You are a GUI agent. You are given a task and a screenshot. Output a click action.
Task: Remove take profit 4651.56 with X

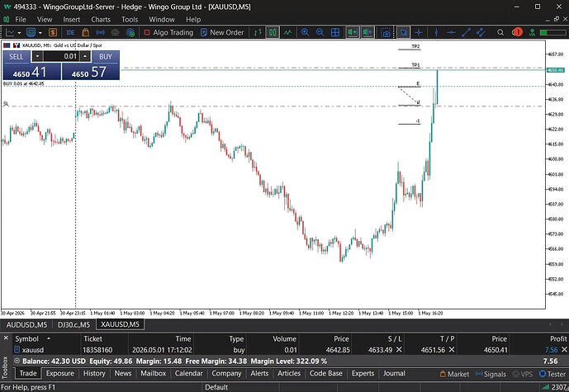click(x=452, y=350)
